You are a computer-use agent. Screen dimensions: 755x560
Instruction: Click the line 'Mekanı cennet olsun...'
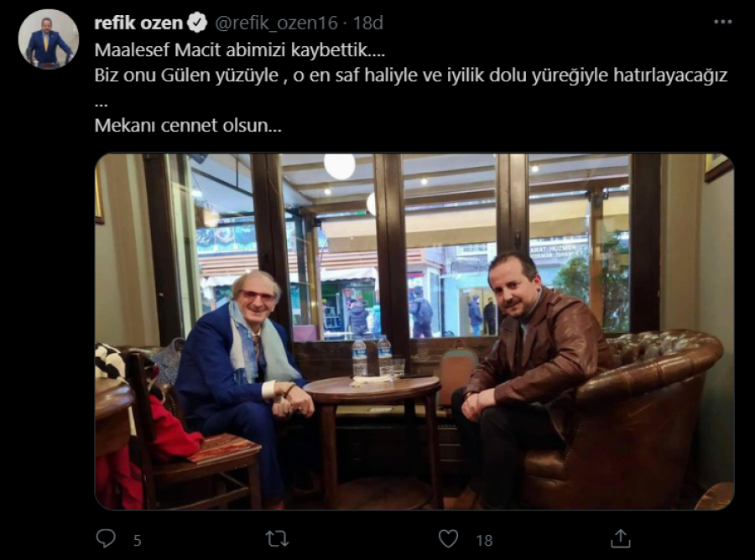coord(188,126)
